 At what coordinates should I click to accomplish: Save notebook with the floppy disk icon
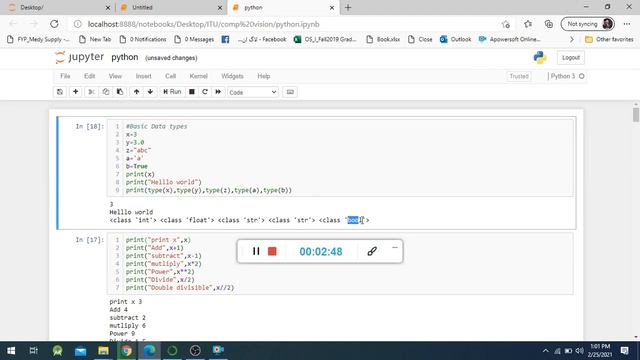coord(60,92)
